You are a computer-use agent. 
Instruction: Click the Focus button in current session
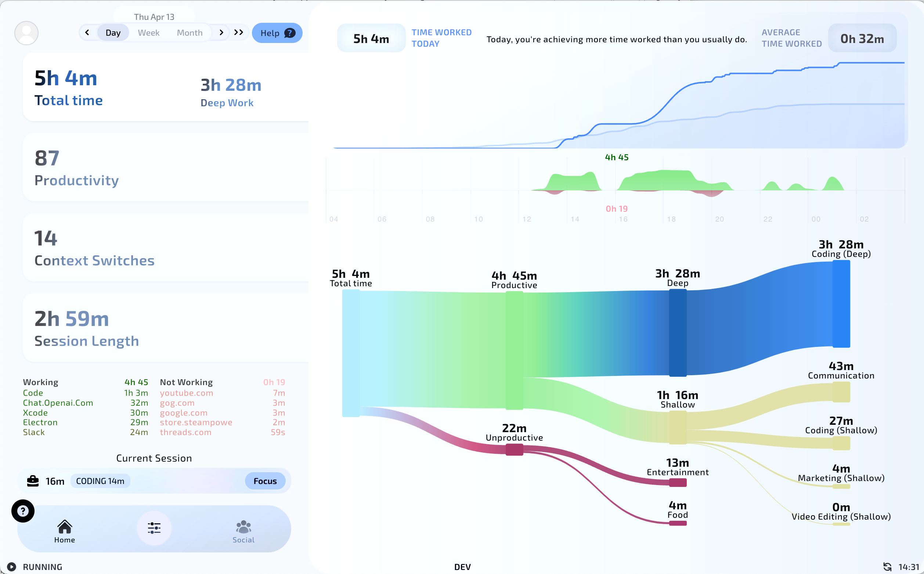point(265,481)
